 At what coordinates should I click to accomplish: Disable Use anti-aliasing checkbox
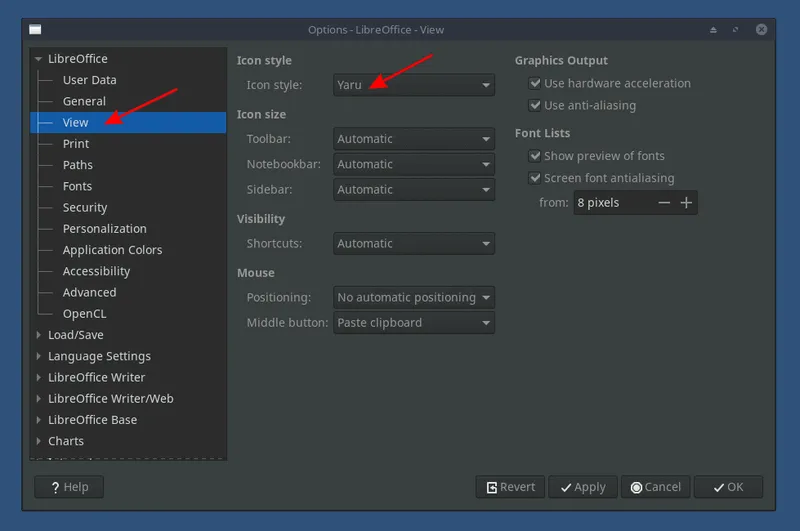pos(535,106)
